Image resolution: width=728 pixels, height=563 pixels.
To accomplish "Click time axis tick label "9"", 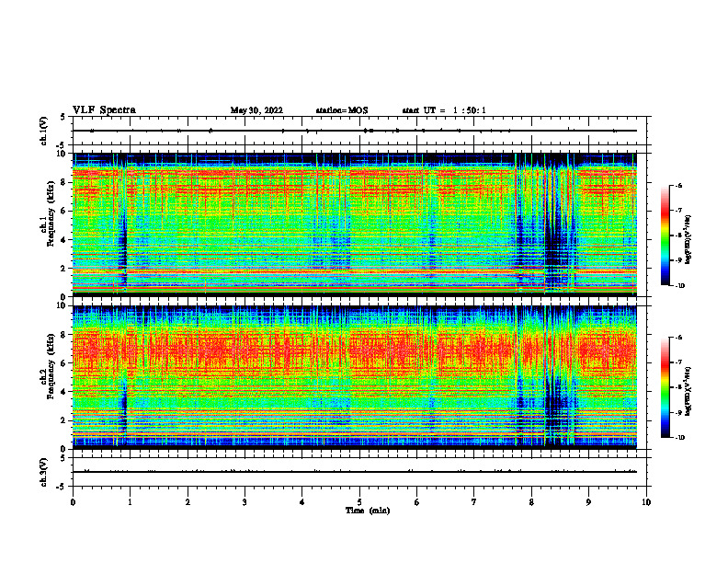I will click(588, 502).
